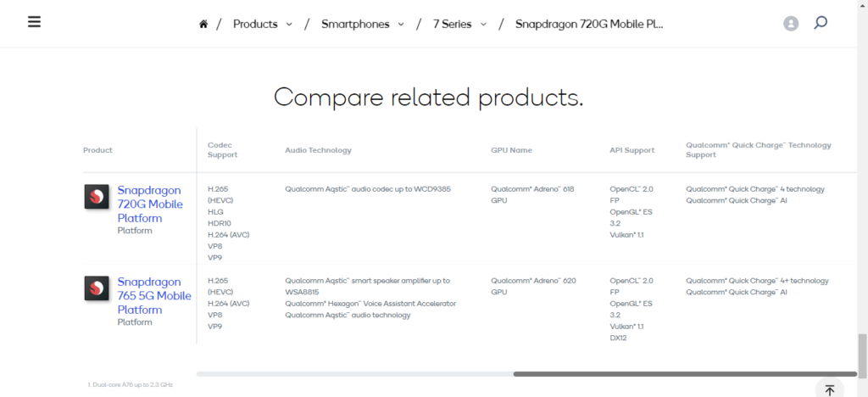Click the Audio Technology column header
This screenshot has width=868, height=397.
(x=319, y=150)
